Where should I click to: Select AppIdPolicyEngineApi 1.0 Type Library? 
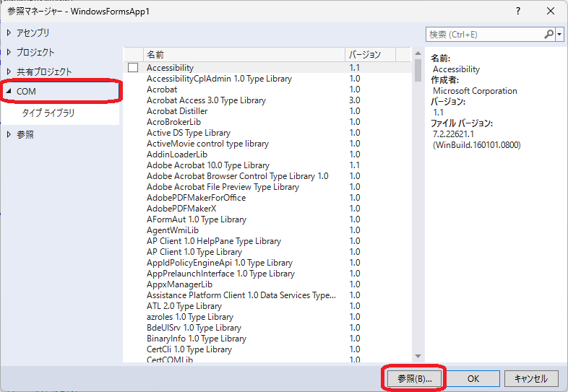pyautogui.click(x=267, y=263)
